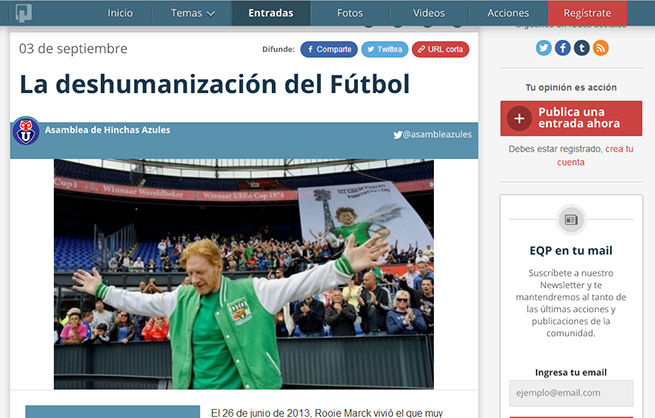Click the Universidad de Chile author avatar
The image size is (655, 418).
26,131
